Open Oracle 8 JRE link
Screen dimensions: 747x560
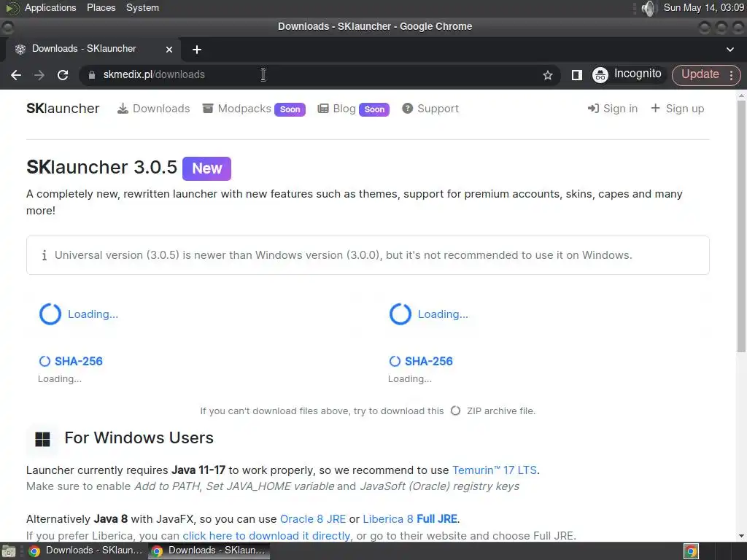pyautogui.click(x=312, y=519)
